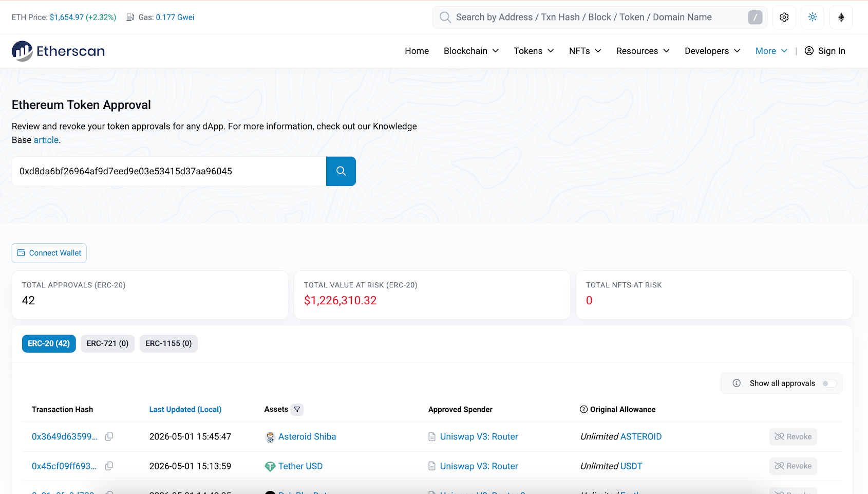Image resolution: width=868 pixels, height=494 pixels.
Task: Click the Transaction Hash column header
Action: pyautogui.click(x=62, y=410)
